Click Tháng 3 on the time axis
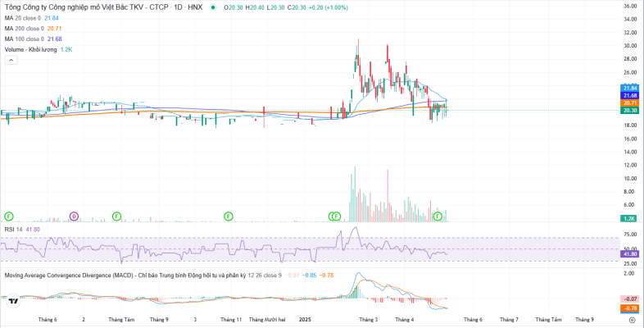Screen dimensions: 644x328 coord(369,319)
